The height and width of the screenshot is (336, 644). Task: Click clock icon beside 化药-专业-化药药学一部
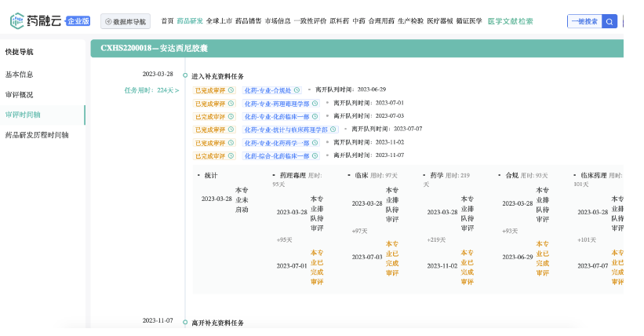coord(315,143)
